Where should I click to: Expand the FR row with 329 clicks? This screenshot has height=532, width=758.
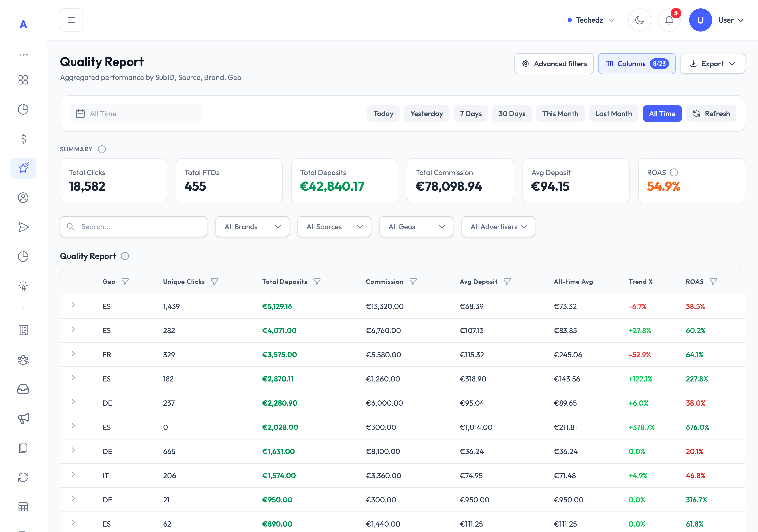[x=73, y=353]
